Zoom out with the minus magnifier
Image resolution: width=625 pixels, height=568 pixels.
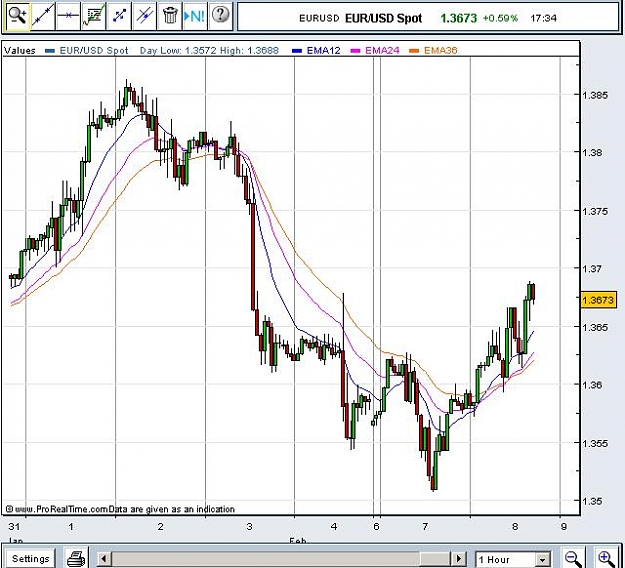coord(574,558)
